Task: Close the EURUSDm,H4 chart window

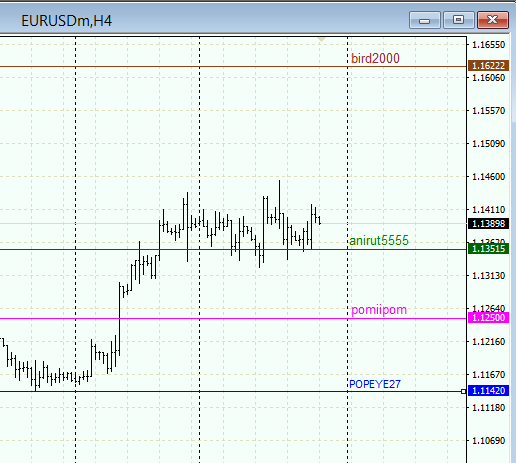Action: pos(493,20)
